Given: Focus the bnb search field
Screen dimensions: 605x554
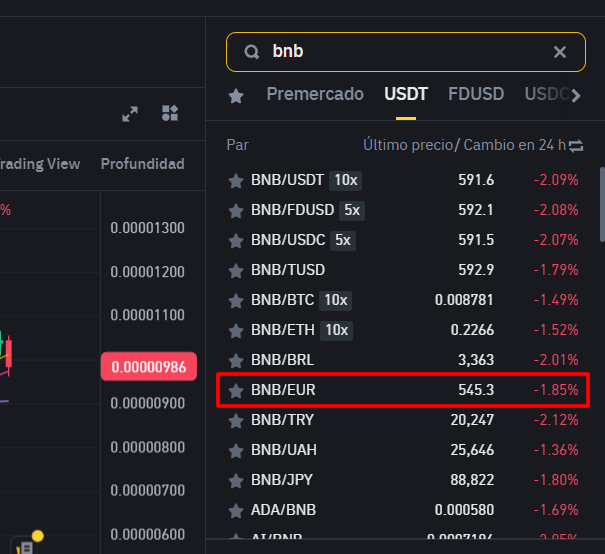Looking at the screenshot, I should [x=406, y=52].
